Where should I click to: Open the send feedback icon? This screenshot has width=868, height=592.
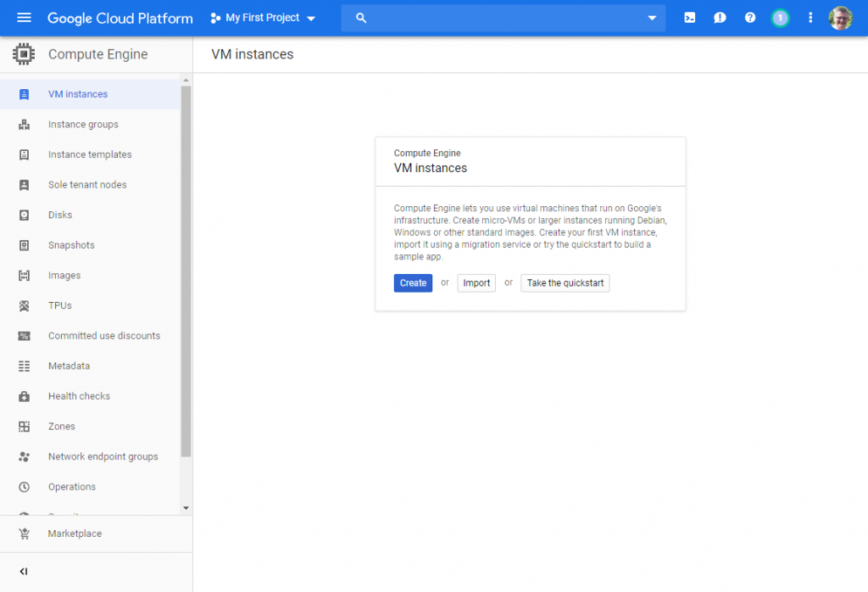[720, 18]
